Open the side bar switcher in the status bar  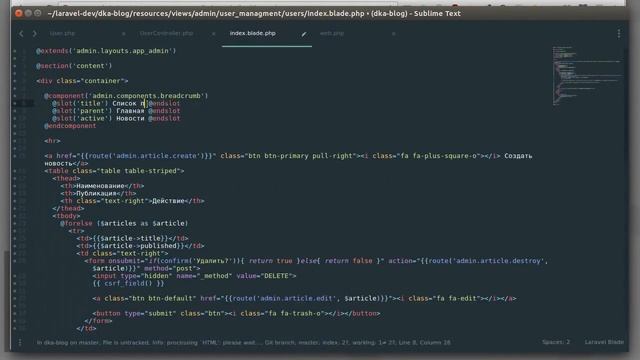pyautogui.click(x=20, y=342)
